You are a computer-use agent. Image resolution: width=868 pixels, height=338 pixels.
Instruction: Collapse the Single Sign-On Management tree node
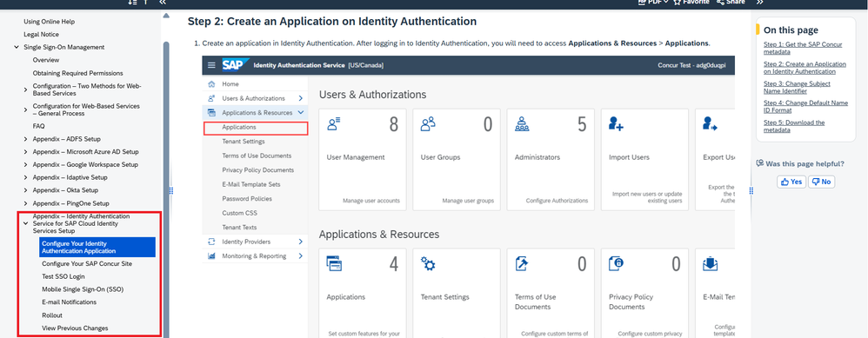(x=17, y=48)
